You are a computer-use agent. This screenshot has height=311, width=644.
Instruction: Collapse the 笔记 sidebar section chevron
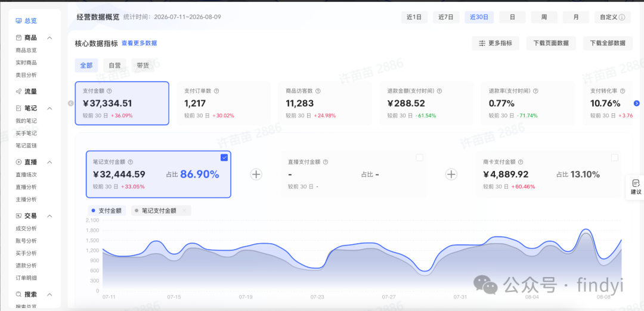coord(49,108)
